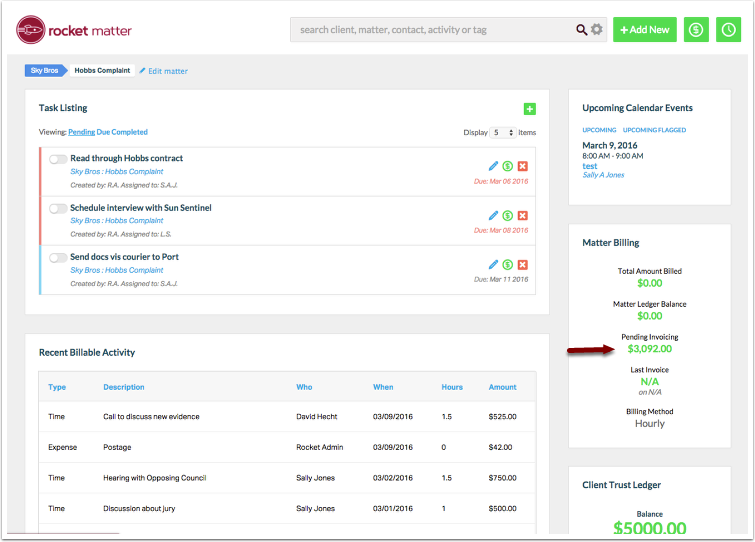
Task: Click the $525.00 amount cell
Action: pyautogui.click(x=503, y=417)
